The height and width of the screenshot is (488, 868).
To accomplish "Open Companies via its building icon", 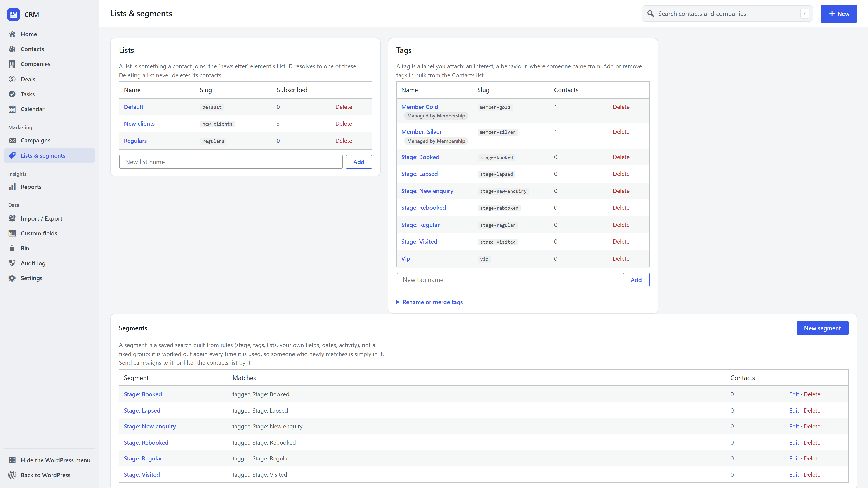I will point(12,64).
